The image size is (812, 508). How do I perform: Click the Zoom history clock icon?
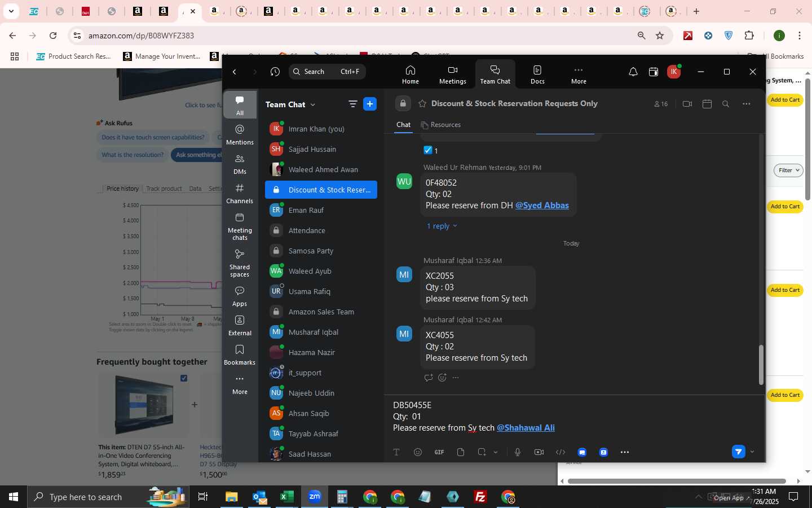pyautogui.click(x=275, y=72)
